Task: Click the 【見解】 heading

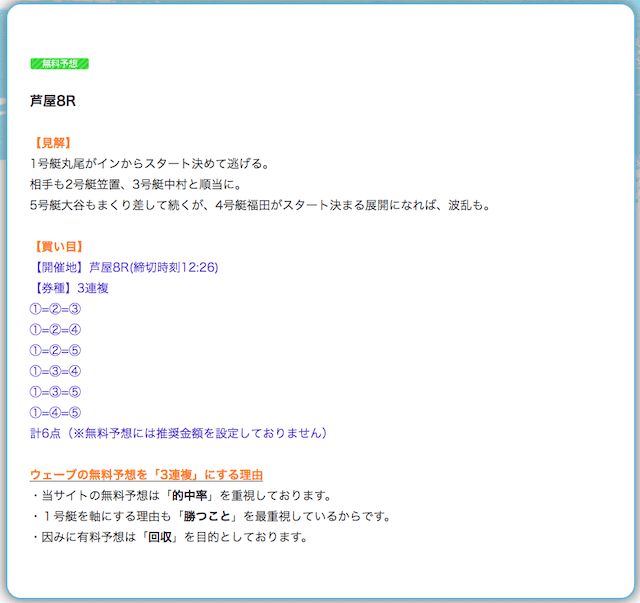Action: 53,143
